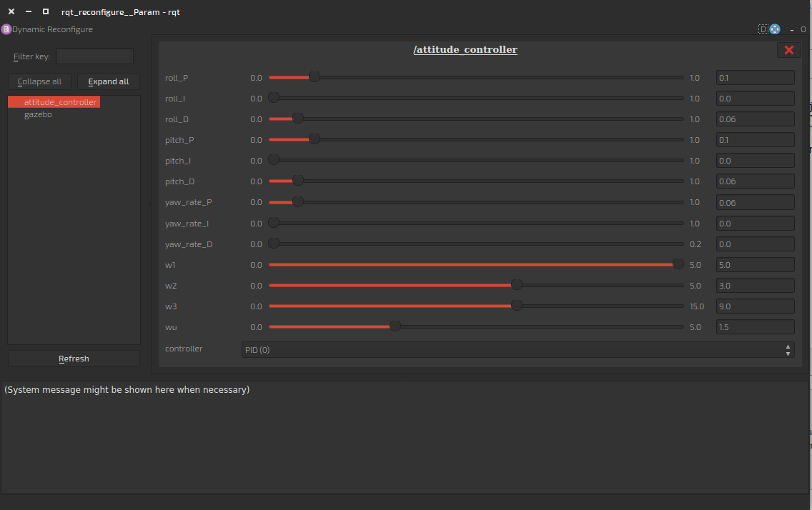Focus the Filter key input field
Screen dimensions: 812x510
tap(94, 56)
